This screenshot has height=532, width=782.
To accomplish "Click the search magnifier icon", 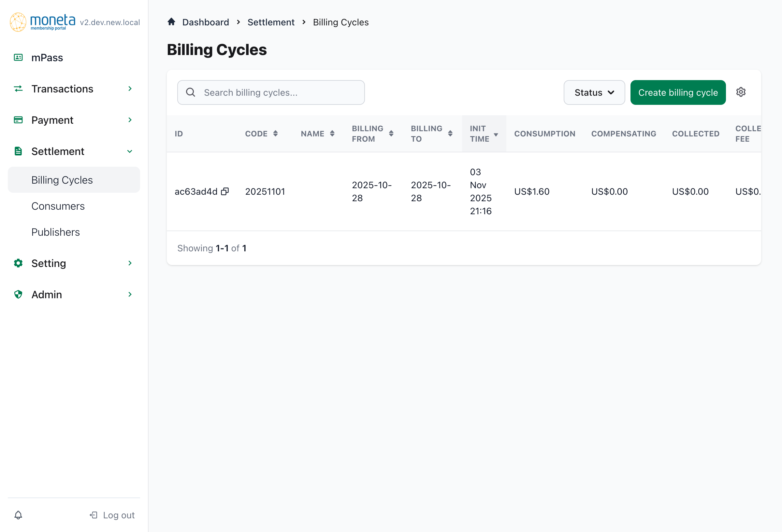I will [191, 92].
